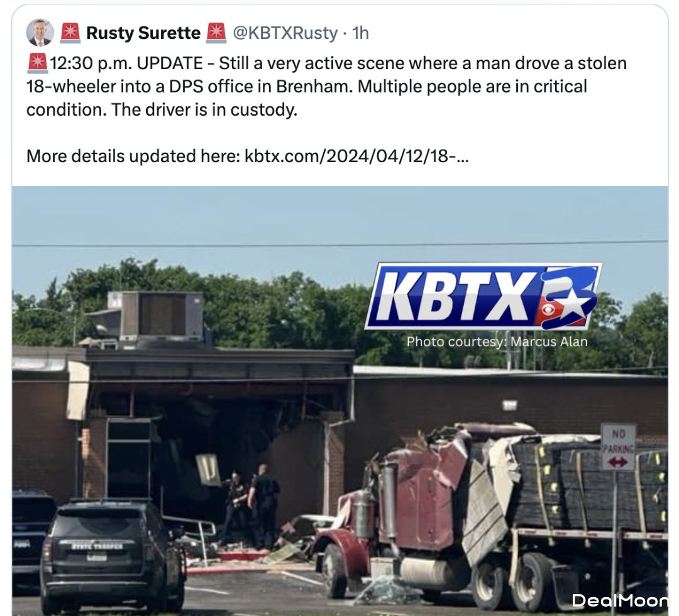Screen dimensions: 679x616
Task: Open the @KBTXRusty handle link
Action: coord(285,33)
